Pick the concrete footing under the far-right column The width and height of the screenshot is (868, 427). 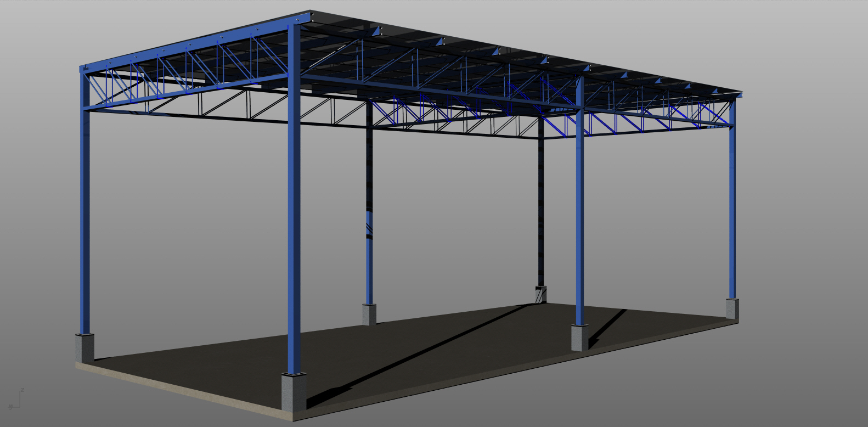[732, 309]
